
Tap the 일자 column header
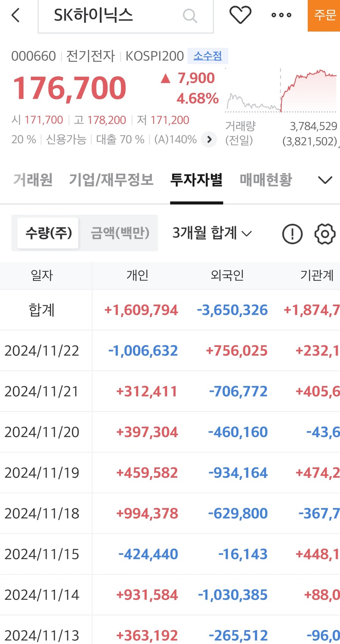pyautogui.click(x=42, y=275)
